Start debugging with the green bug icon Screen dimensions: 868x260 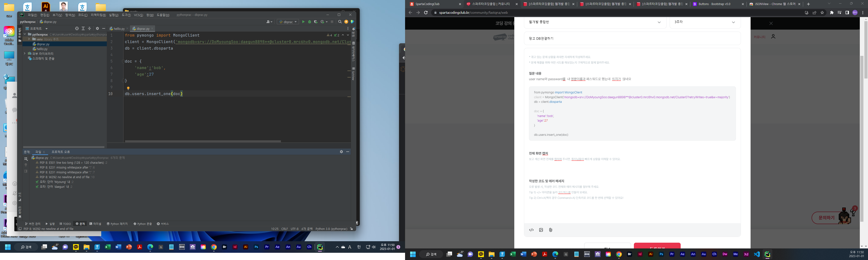click(310, 22)
